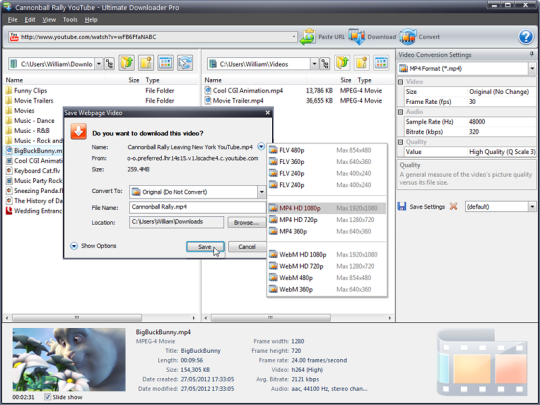Open MP4 Format conversion dropdown
Viewport: 540px width, 405px height.
532,69
